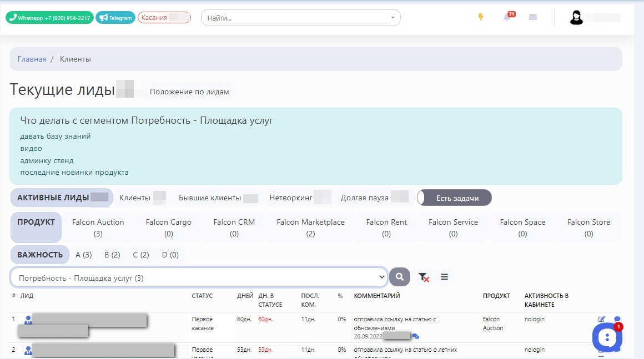644x359 pixels.
Task: Filter by importance A (3)
Action: point(83,255)
